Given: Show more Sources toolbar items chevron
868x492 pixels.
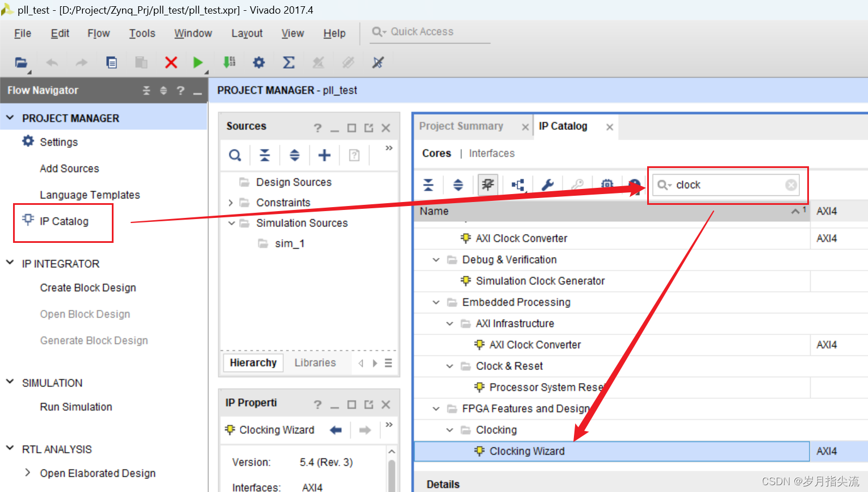Looking at the screenshot, I should 389,148.
